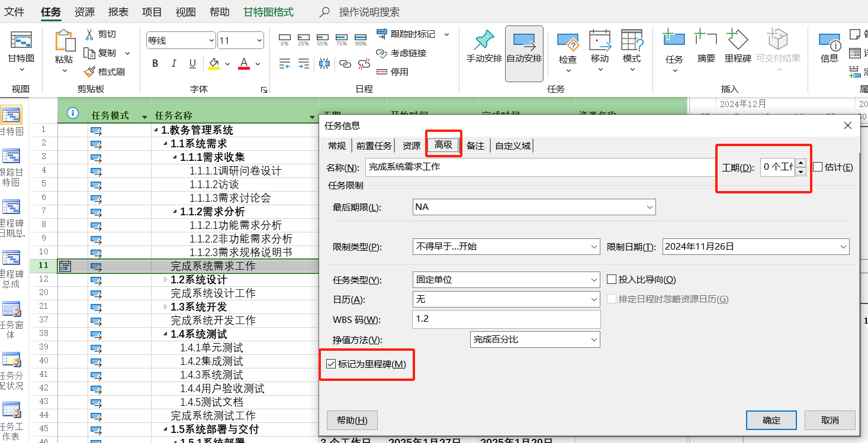Image resolution: width=868 pixels, height=443 pixels.
Task: Mark task 25% complete
Action: (x=304, y=40)
